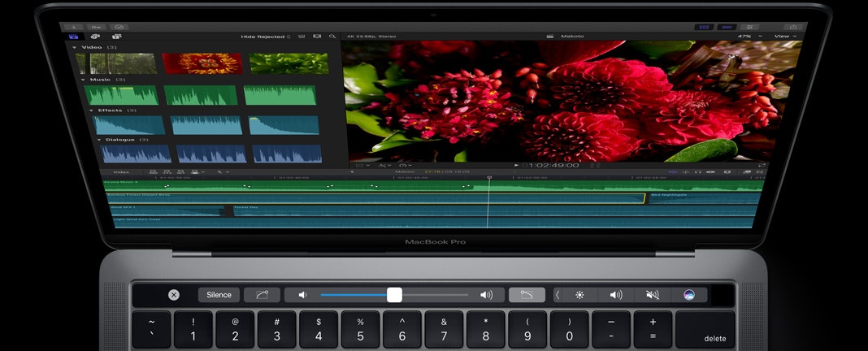
Task: Select the red flower video clip thumbnail
Action: [202, 63]
